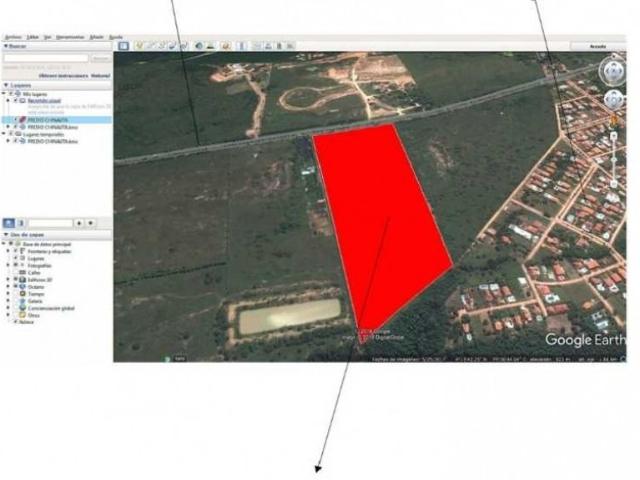The image size is (640, 480).
Task: Toggle the Base de datos principal checkbox
Action: point(11,244)
